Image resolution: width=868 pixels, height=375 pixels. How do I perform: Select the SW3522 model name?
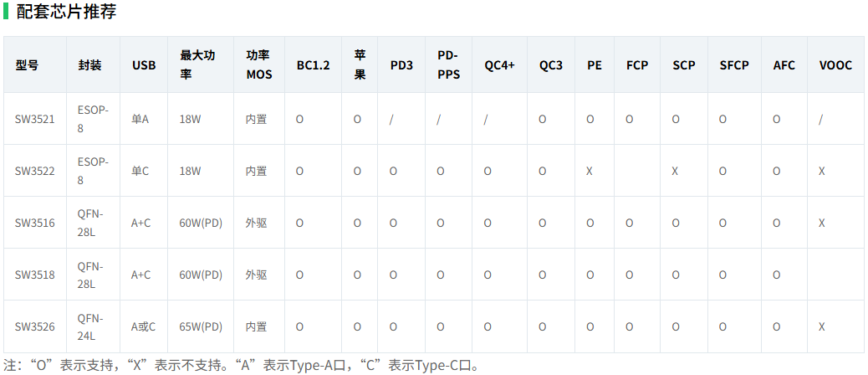pyautogui.click(x=34, y=171)
